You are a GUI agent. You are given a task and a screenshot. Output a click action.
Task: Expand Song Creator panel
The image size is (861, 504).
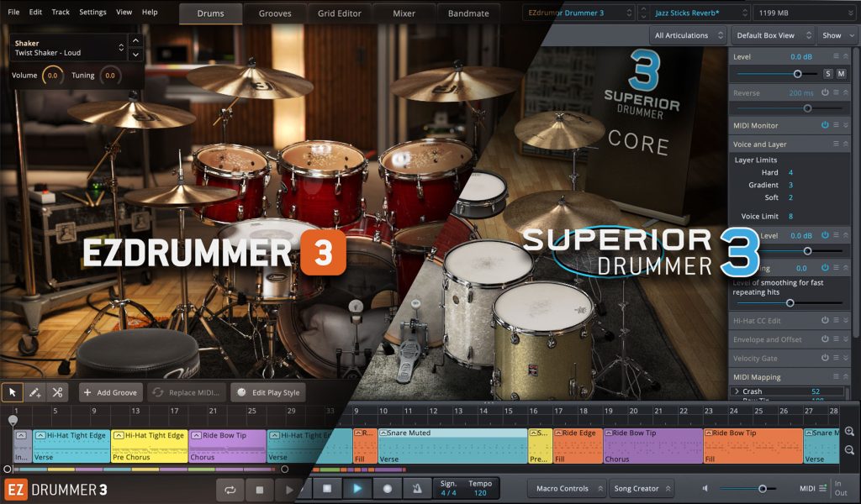click(642, 488)
